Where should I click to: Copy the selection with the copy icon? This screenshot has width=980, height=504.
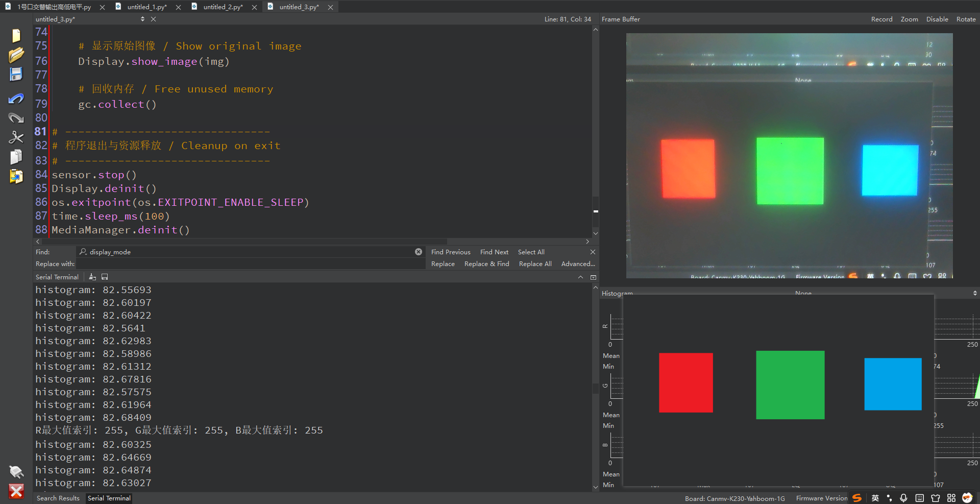coord(16,156)
